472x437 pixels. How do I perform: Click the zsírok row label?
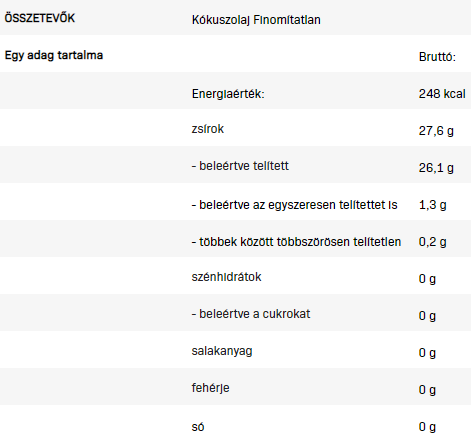(208, 129)
